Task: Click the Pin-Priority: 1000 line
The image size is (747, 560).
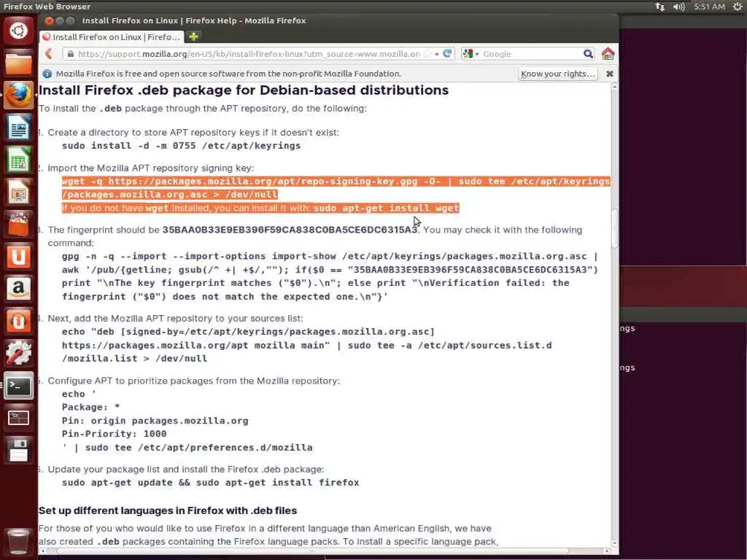Action: [115, 434]
